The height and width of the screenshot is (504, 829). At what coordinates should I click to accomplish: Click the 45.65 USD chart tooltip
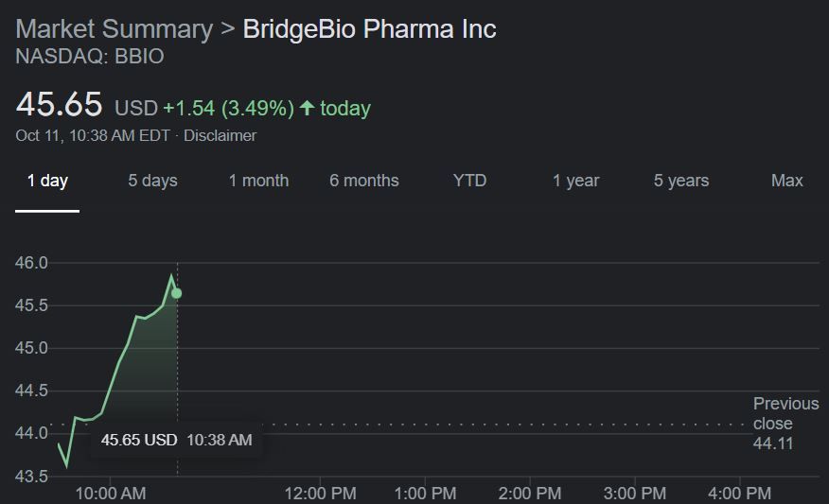pyautogui.click(x=177, y=440)
